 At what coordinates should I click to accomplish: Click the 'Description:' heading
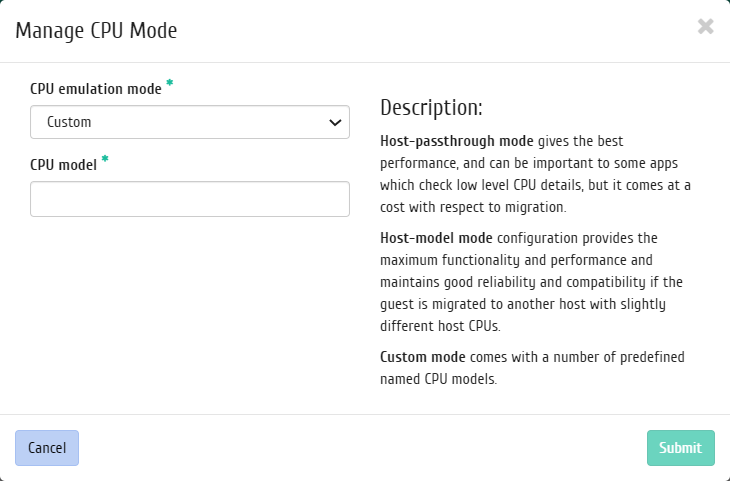431,108
